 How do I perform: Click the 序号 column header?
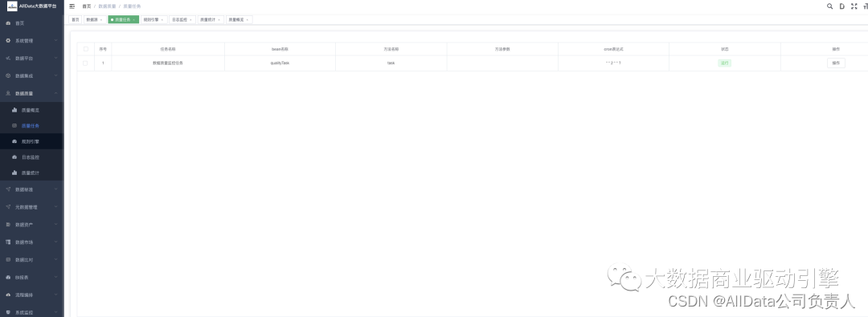102,49
